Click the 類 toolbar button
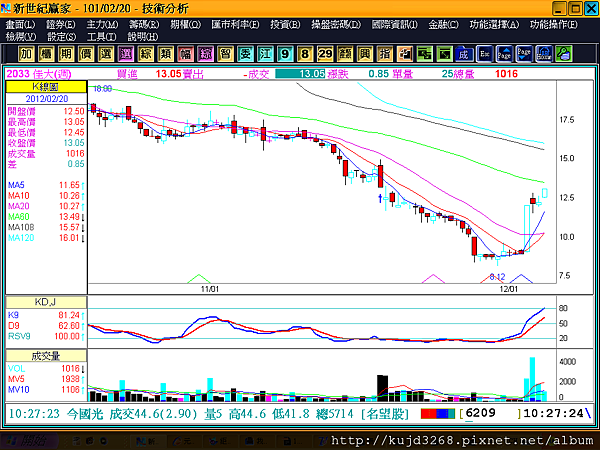Viewport: 600px width, 450px height. [166, 54]
